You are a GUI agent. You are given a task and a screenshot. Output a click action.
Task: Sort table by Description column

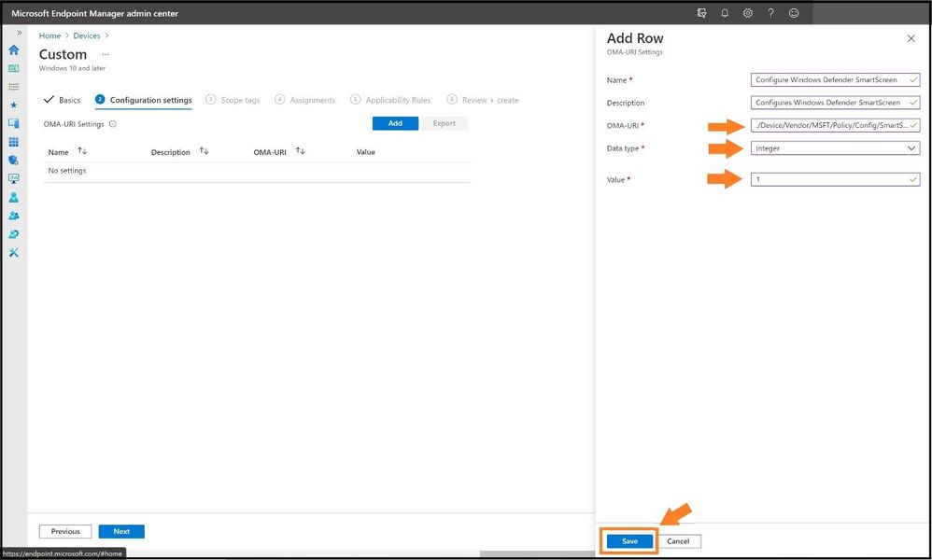tap(204, 151)
